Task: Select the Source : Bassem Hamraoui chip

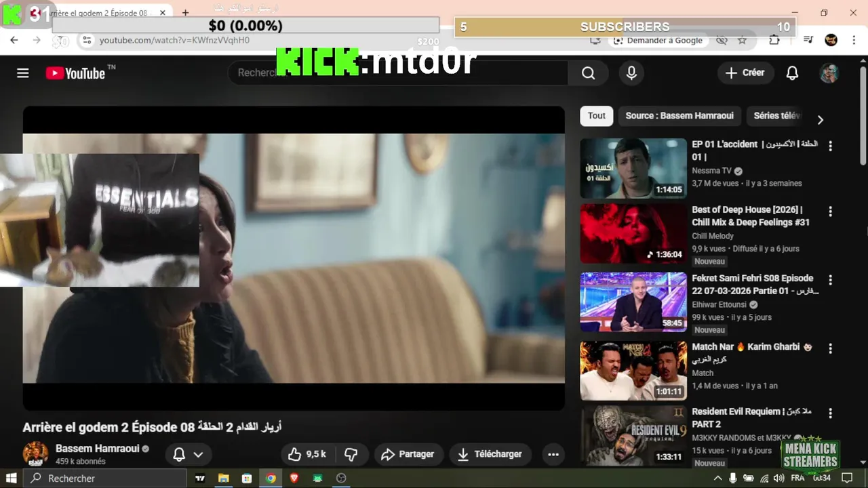Action: pyautogui.click(x=679, y=116)
